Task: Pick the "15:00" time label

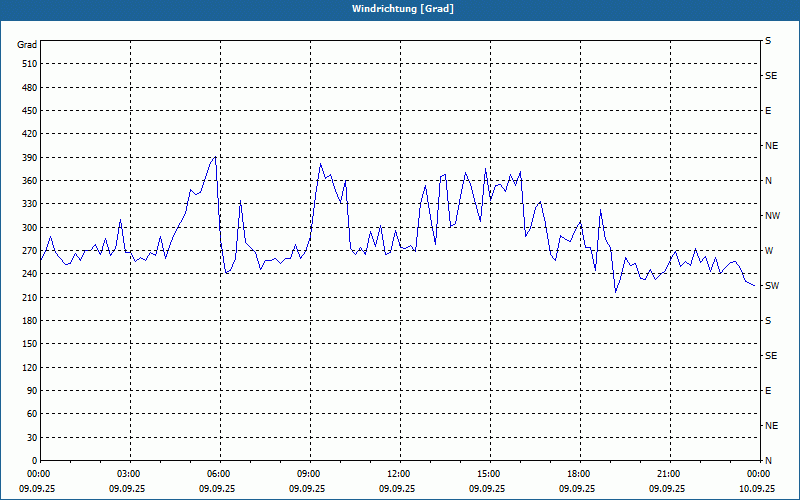Action: [x=490, y=474]
